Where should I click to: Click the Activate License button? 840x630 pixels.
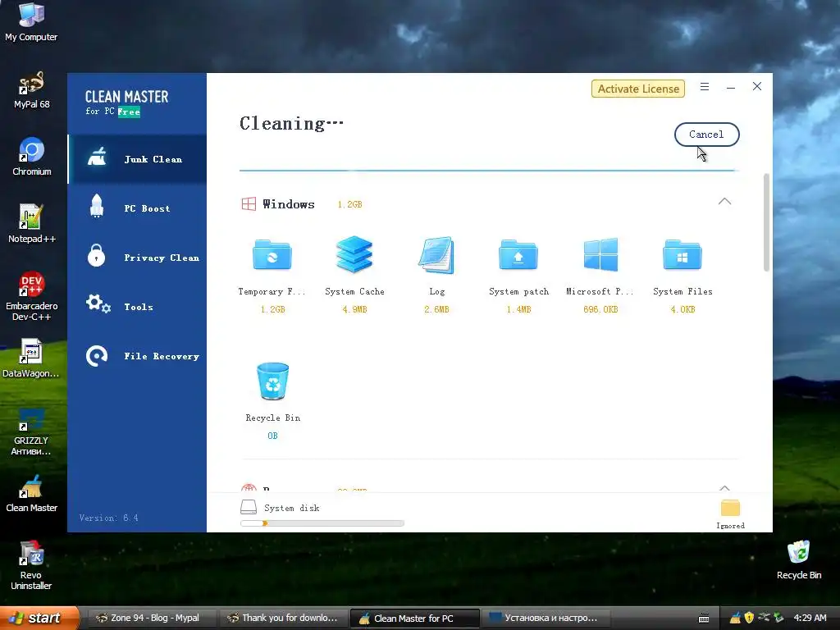point(638,89)
